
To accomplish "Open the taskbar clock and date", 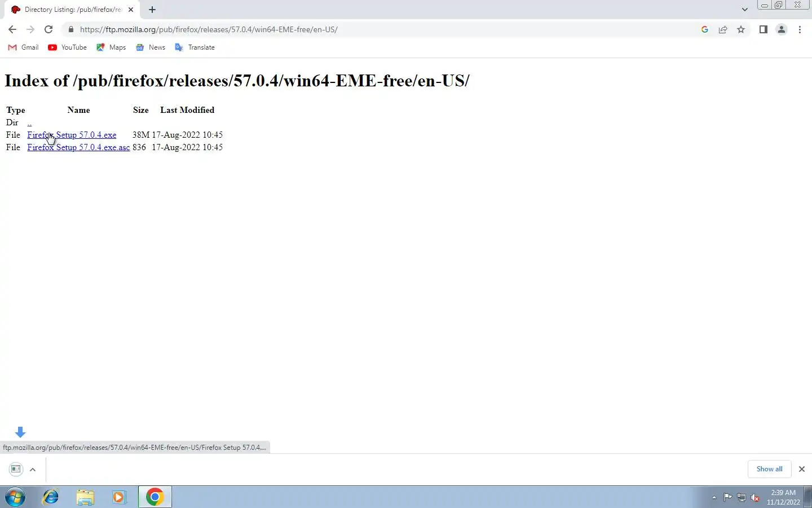I will pyautogui.click(x=783, y=497).
